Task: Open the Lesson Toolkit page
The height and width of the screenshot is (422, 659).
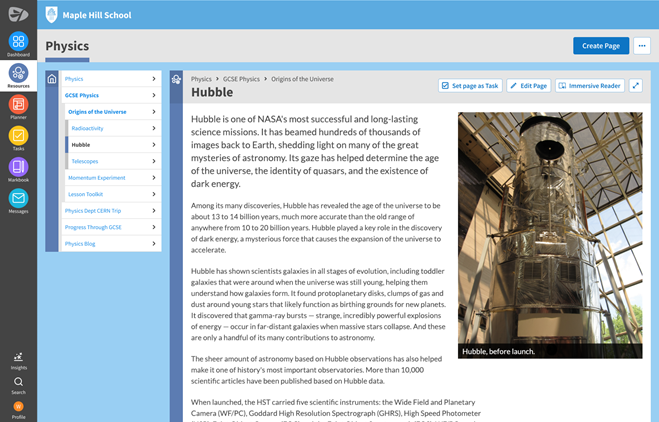Action: (85, 194)
